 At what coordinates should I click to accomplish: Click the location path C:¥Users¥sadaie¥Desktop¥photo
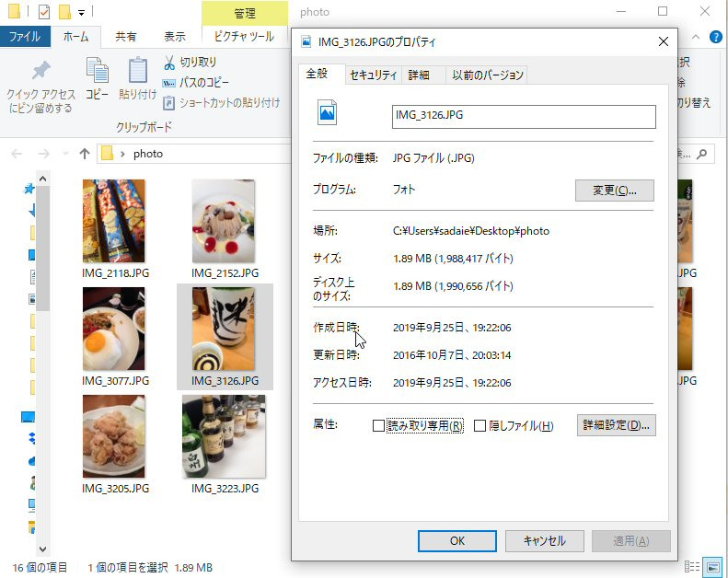[471, 231]
